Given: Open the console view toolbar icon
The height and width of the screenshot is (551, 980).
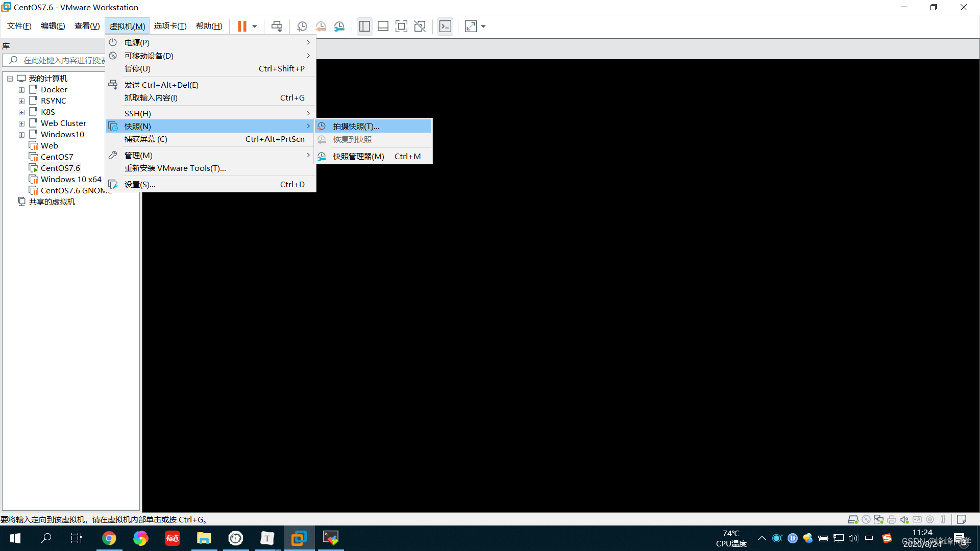Looking at the screenshot, I should [x=445, y=27].
